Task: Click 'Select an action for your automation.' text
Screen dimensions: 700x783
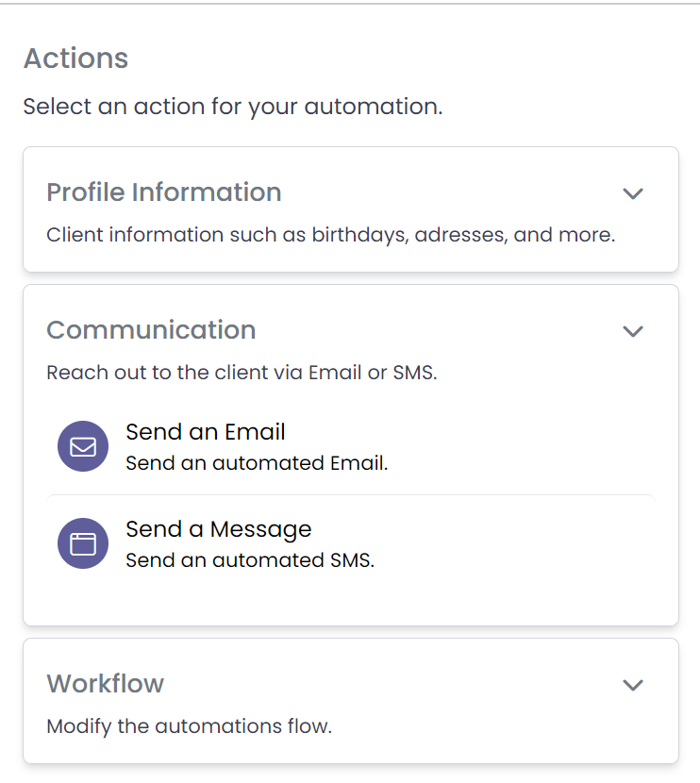Action: coord(232,107)
